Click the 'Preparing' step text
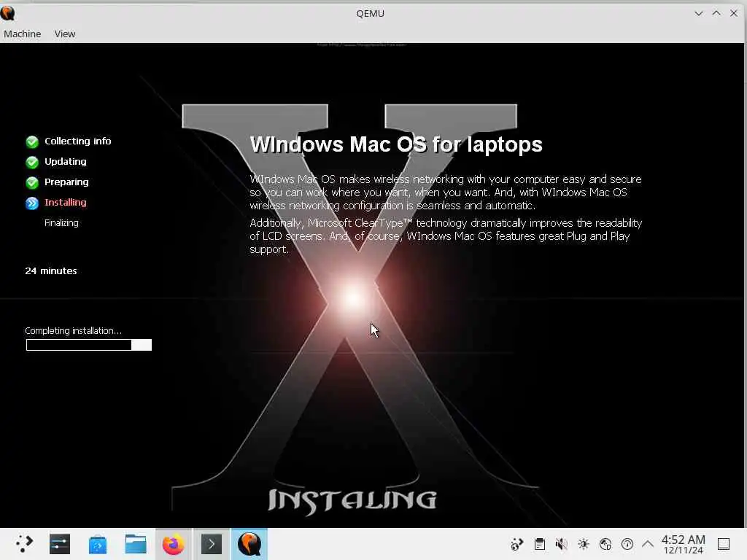The image size is (747, 560). [x=66, y=182]
